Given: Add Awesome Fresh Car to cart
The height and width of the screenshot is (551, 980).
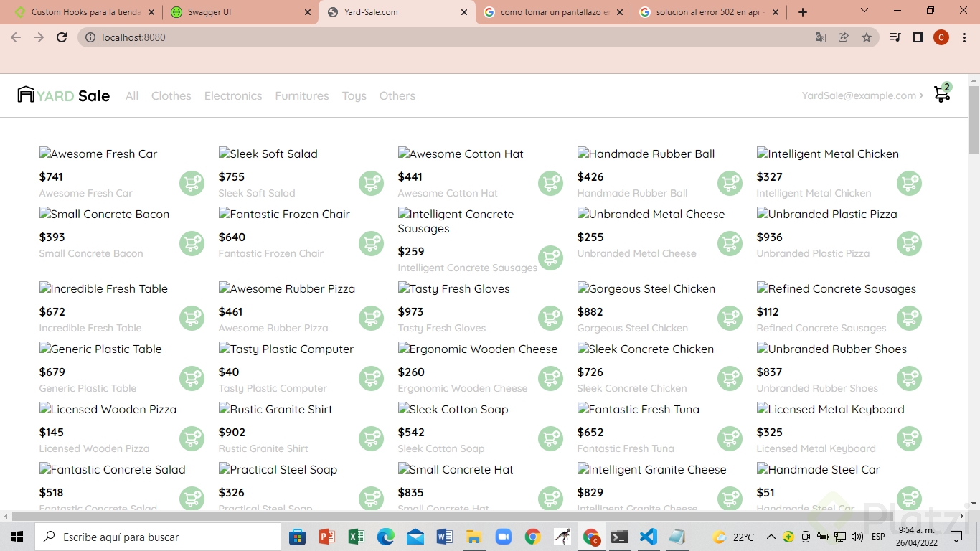Looking at the screenshot, I should [192, 184].
